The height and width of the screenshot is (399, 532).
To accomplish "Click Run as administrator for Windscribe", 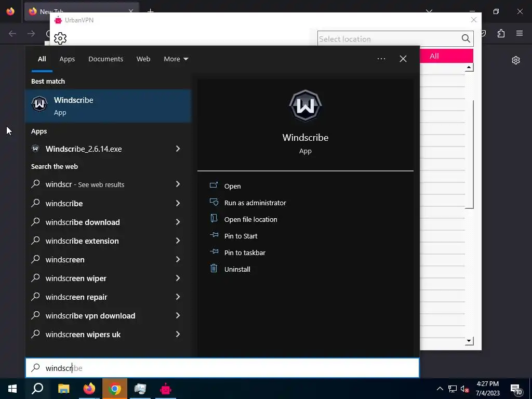I will [x=255, y=203].
